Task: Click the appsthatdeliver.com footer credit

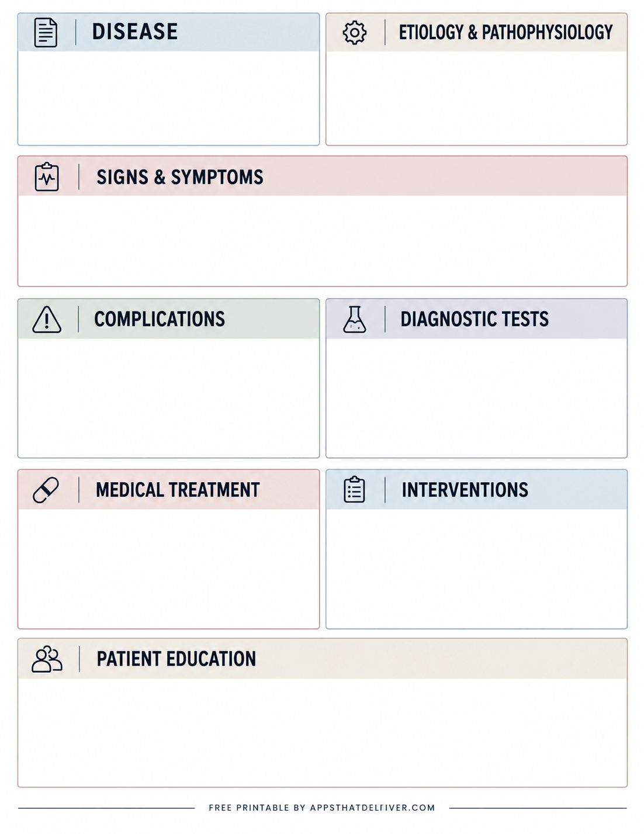Action: [322, 808]
